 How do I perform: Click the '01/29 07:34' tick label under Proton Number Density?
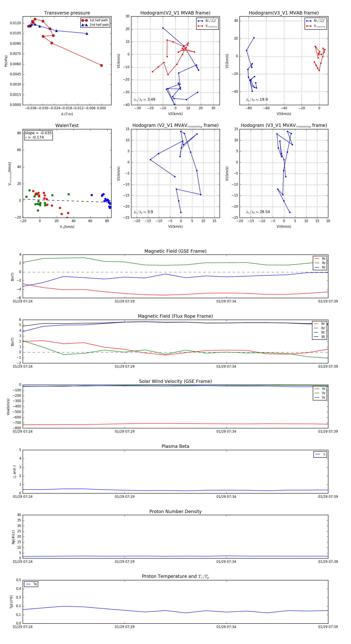click(226, 561)
